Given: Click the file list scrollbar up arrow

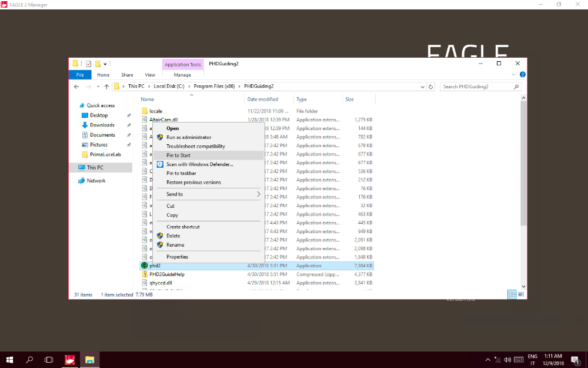Looking at the screenshot, I should point(523,98).
